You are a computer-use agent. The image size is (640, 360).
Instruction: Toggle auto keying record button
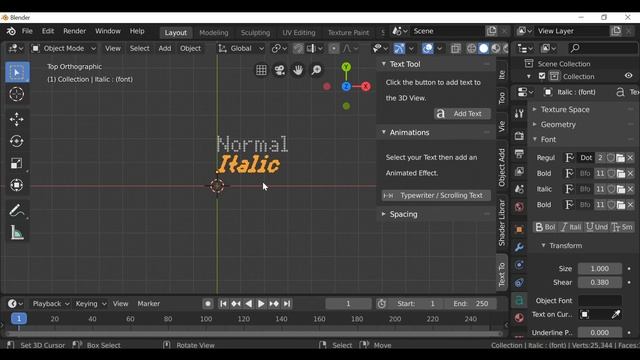click(208, 304)
